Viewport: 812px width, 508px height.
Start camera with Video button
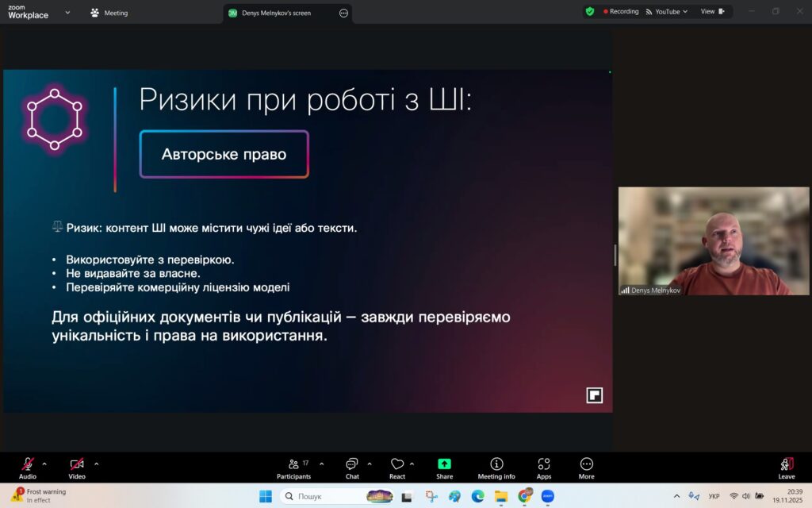[x=77, y=467]
